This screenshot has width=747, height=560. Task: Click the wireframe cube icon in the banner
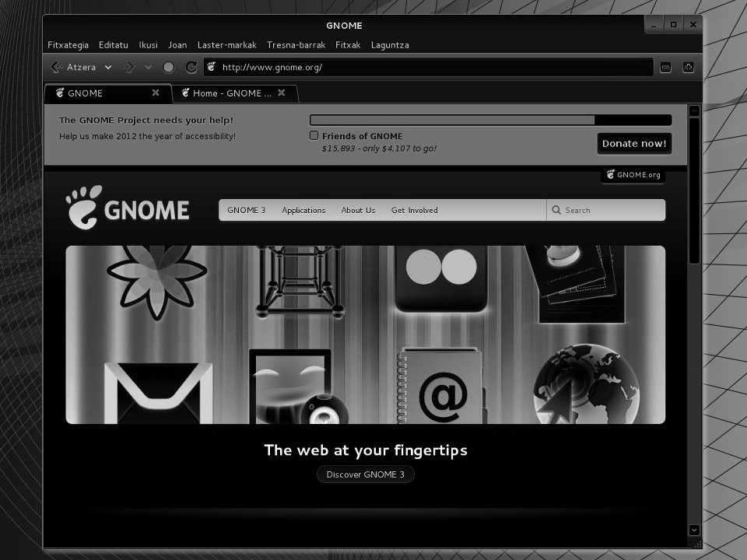[x=300, y=282]
